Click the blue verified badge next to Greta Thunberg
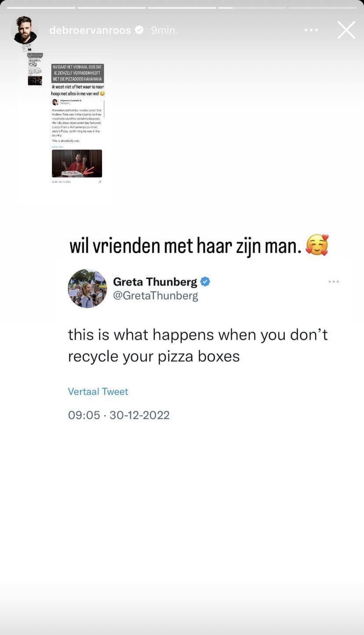Image resolution: width=364 pixels, height=635 pixels. tap(205, 281)
